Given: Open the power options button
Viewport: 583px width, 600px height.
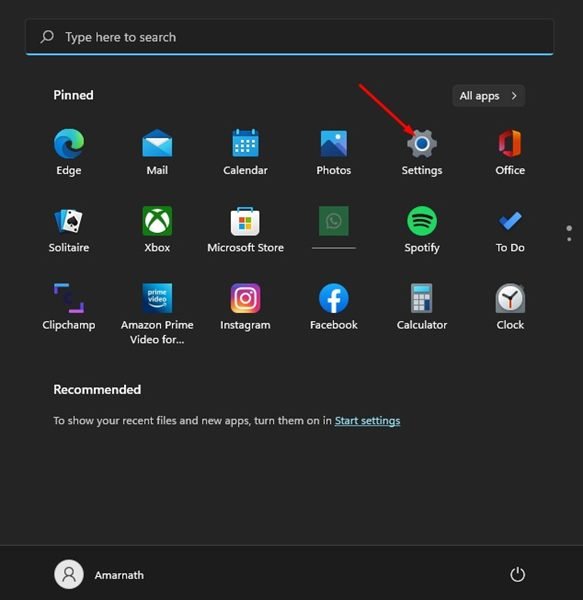Looking at the screenshot, I should (x=517, y=574).
